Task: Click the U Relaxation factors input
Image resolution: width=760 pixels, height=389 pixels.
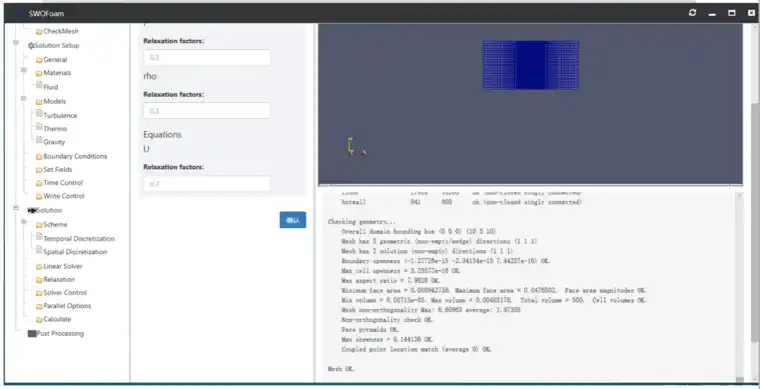Action: (x=207, y=184)
